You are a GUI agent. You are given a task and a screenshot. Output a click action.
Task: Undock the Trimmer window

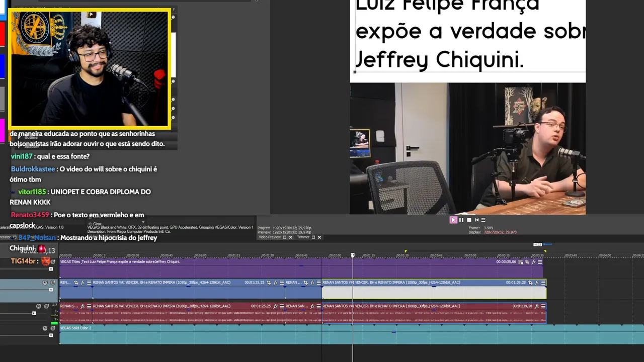[x=313, y=237]
